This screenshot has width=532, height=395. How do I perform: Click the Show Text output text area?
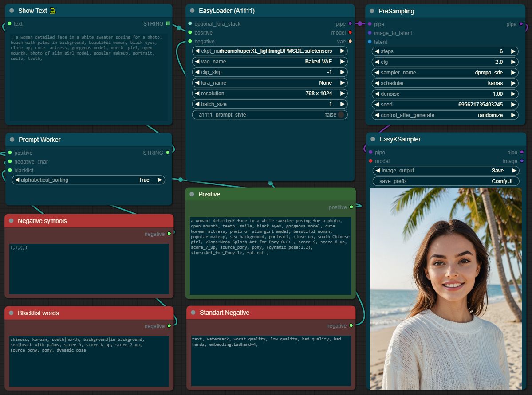[x=89, y=77]
